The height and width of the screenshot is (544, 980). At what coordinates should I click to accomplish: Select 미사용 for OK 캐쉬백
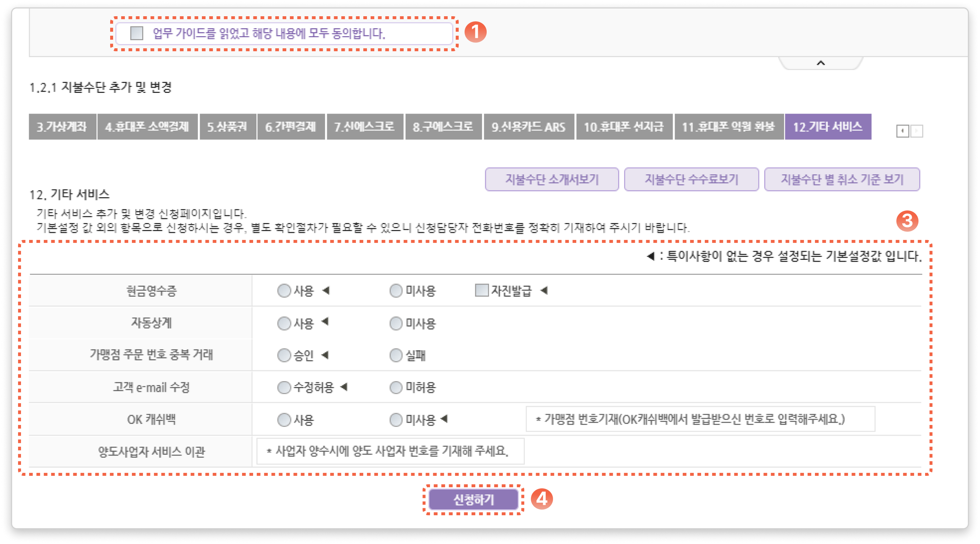pyautogui.click(x=396, y=420)
